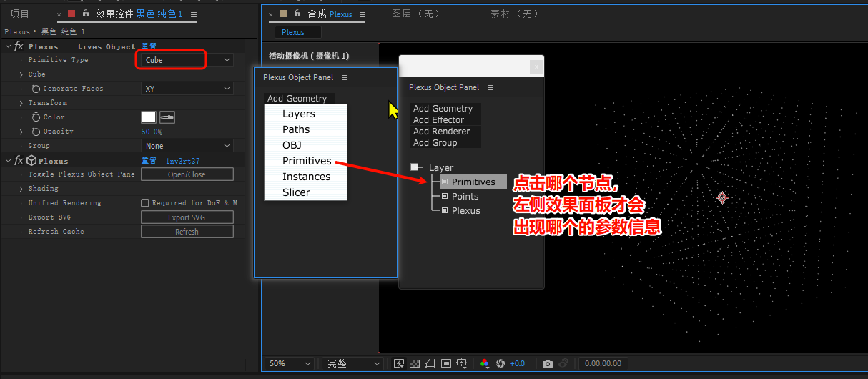Click the square icon beside Primitives node

tap(445, 182)
